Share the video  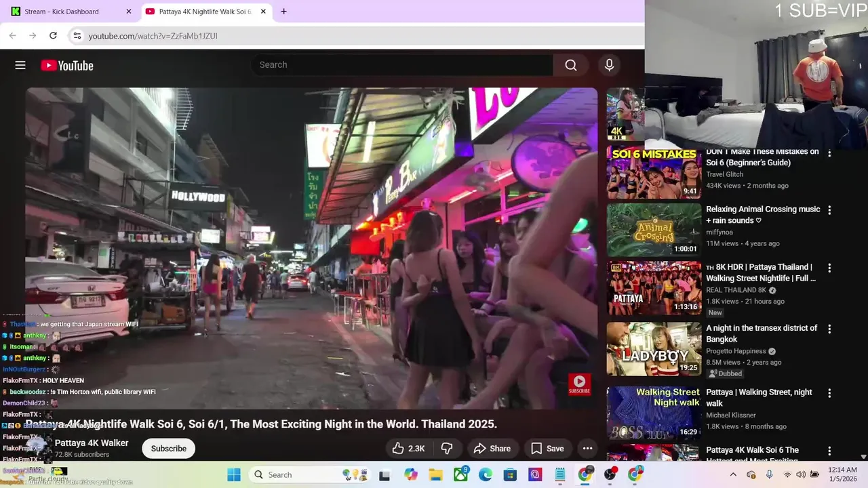pyautogui.click(x=492, y=449)
